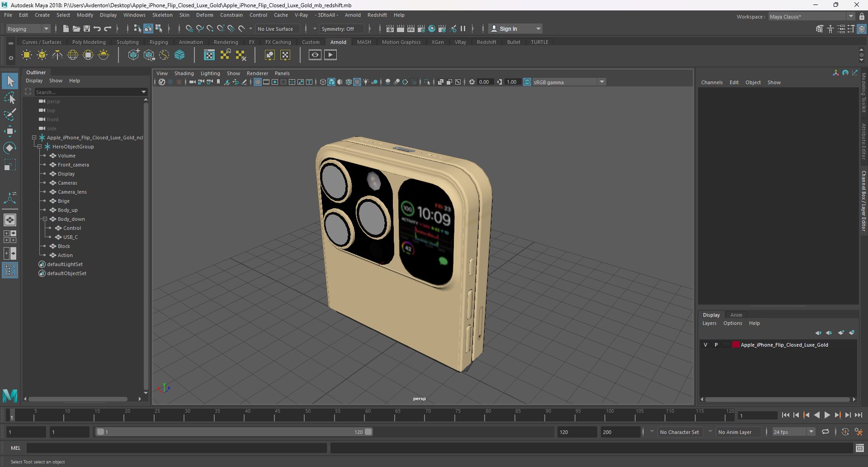Toggle the viewport grid display
868x467 pixels.
tap(257, 82)
